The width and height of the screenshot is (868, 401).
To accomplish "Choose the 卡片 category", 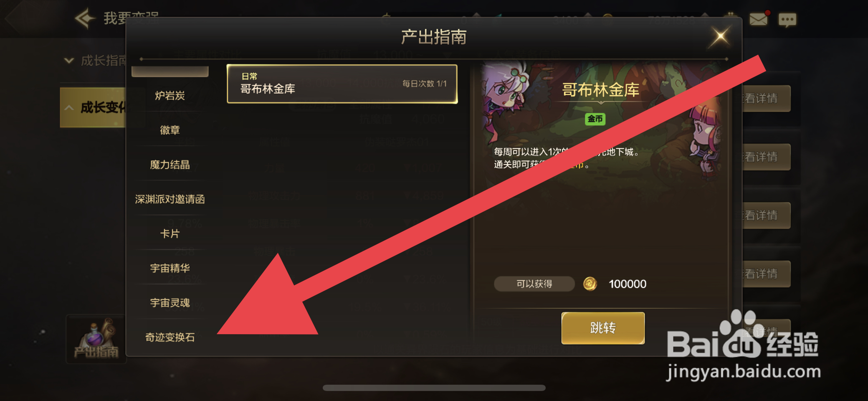I will pos(170,234).
